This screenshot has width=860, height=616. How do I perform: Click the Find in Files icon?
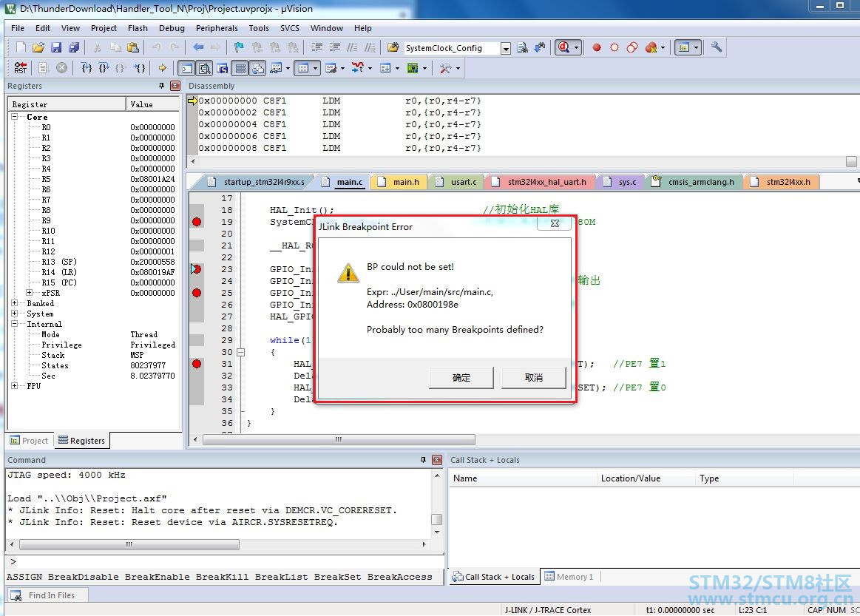(x=393, y=48)
